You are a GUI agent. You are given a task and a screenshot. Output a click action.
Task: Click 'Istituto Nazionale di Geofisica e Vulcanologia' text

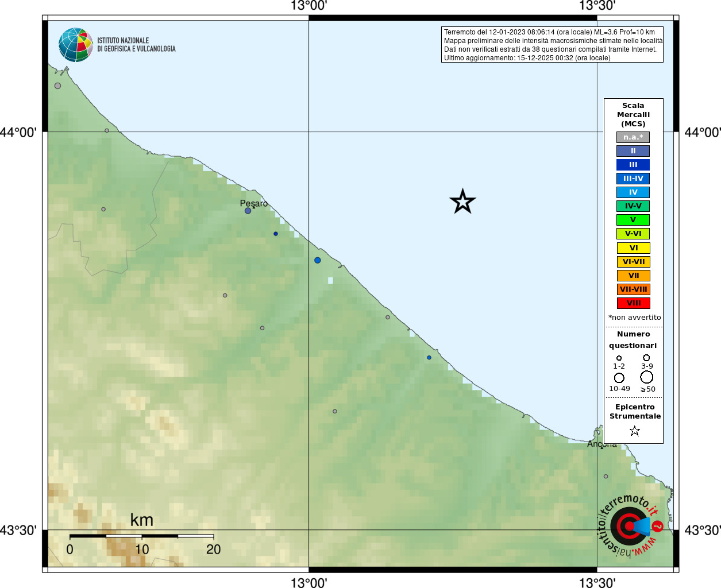[x=136, y=45]
